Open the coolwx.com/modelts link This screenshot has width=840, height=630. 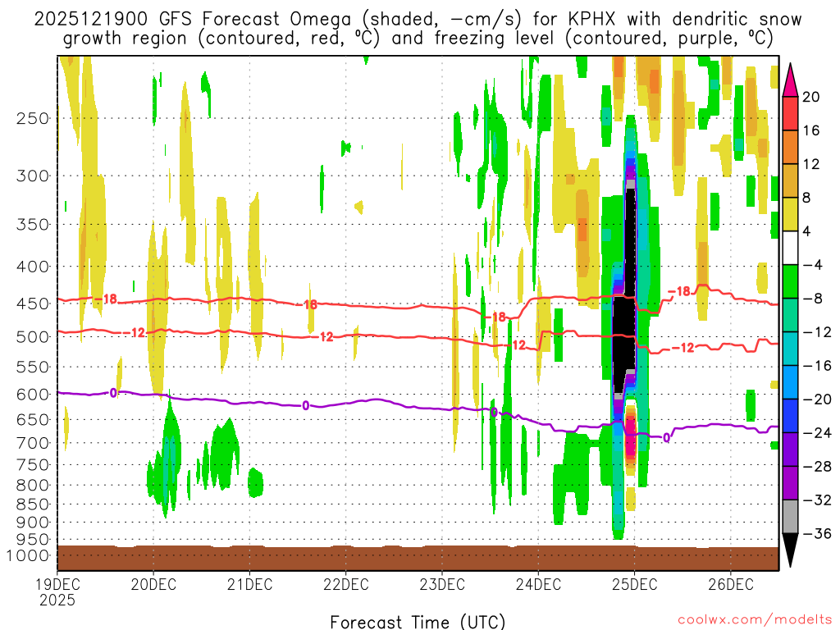pos(755,620)
